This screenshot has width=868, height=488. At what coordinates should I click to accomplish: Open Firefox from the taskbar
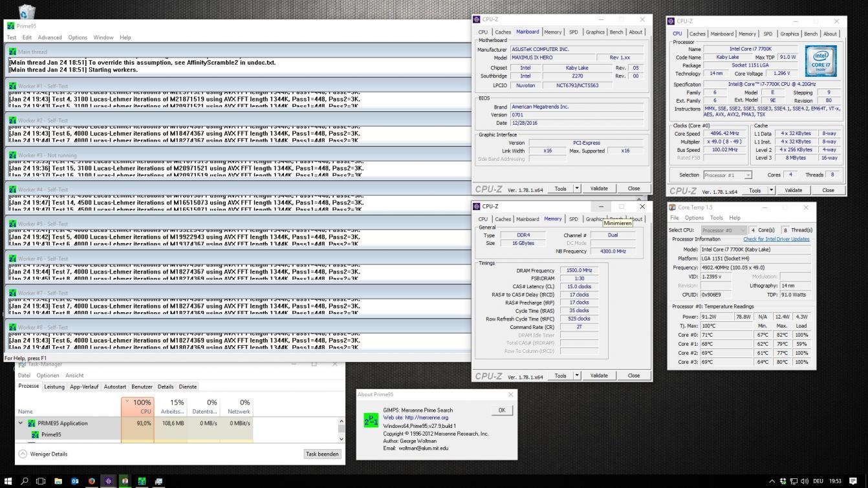click(x=91, y=481)
